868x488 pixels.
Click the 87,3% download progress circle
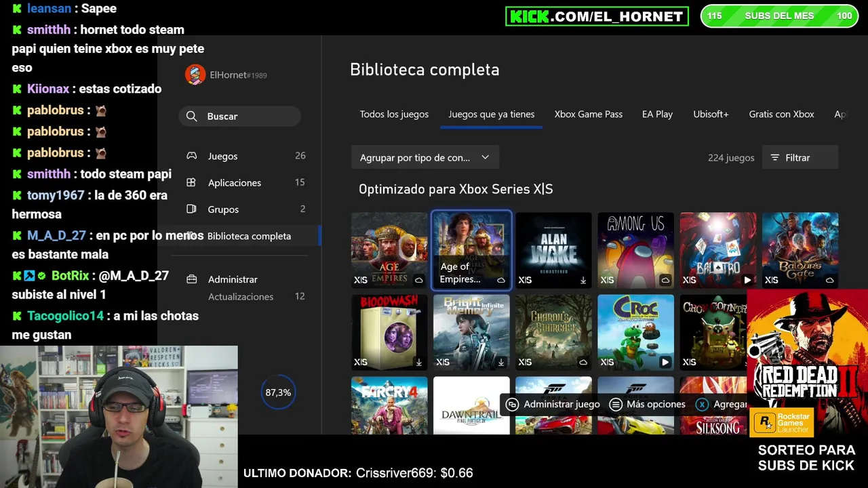pos(278,392)
